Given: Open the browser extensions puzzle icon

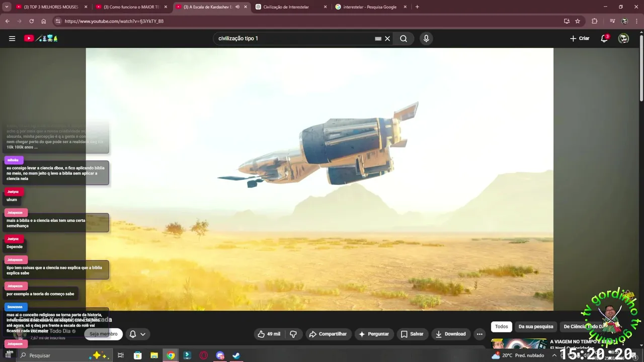Looking at the screenshot, I should point(595,21).
